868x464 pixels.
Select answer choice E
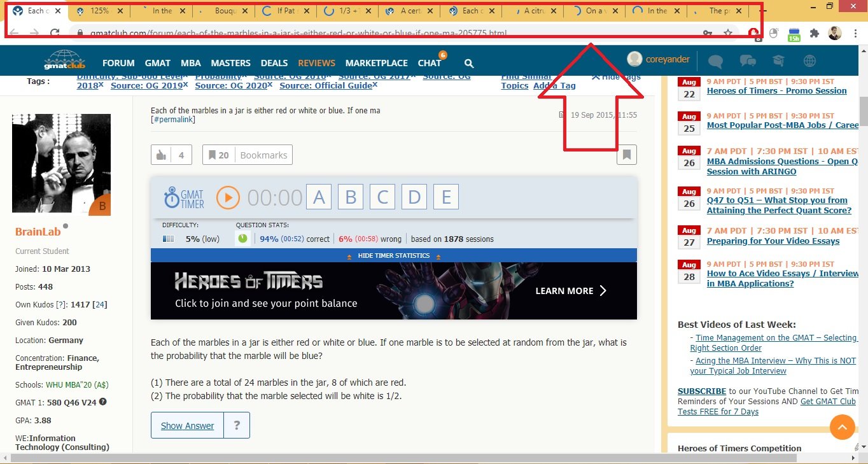tap(446, 198)
